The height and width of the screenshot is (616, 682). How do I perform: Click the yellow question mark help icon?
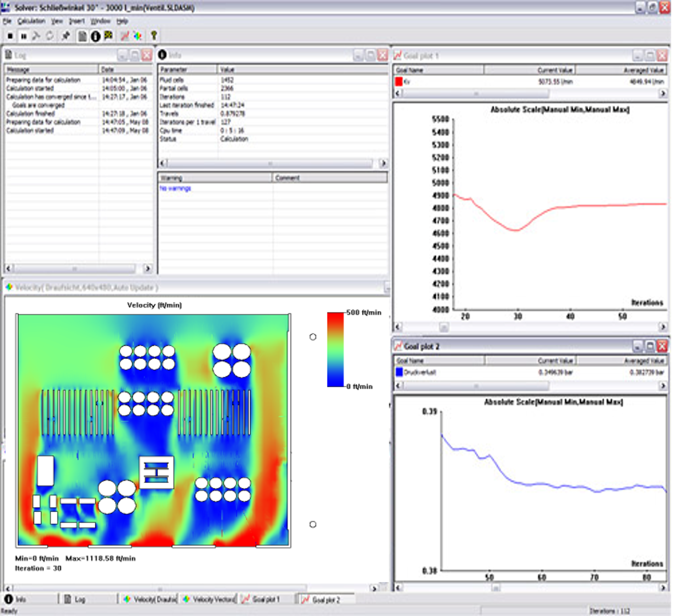(x=154, y=36)
